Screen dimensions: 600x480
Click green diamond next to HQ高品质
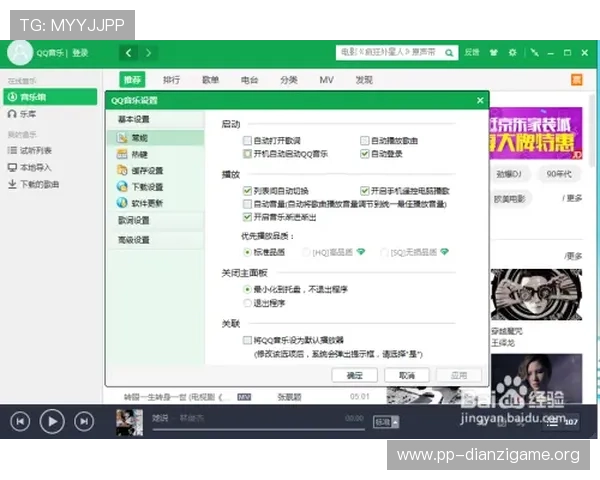pyautogui.click(x=361, y=252)
